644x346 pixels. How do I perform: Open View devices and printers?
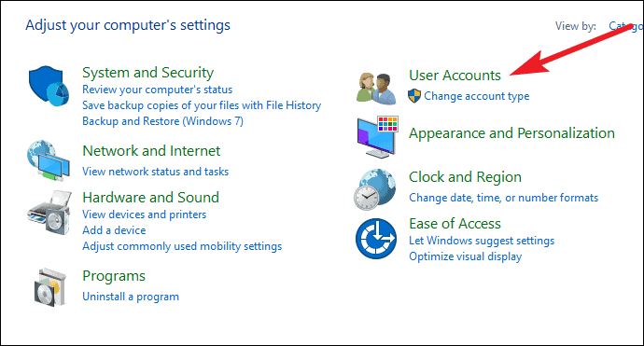point(144,215)
